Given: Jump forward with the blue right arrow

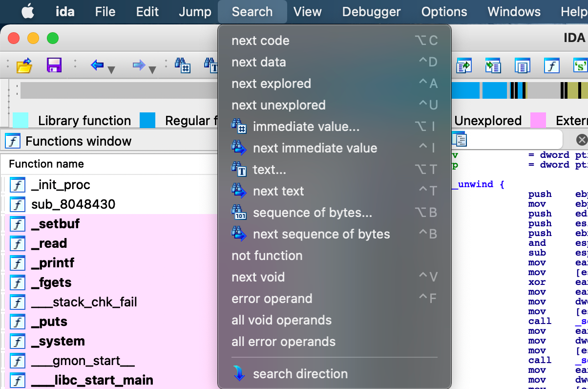Looking at the screenshot, I should (x=139, y=65).
